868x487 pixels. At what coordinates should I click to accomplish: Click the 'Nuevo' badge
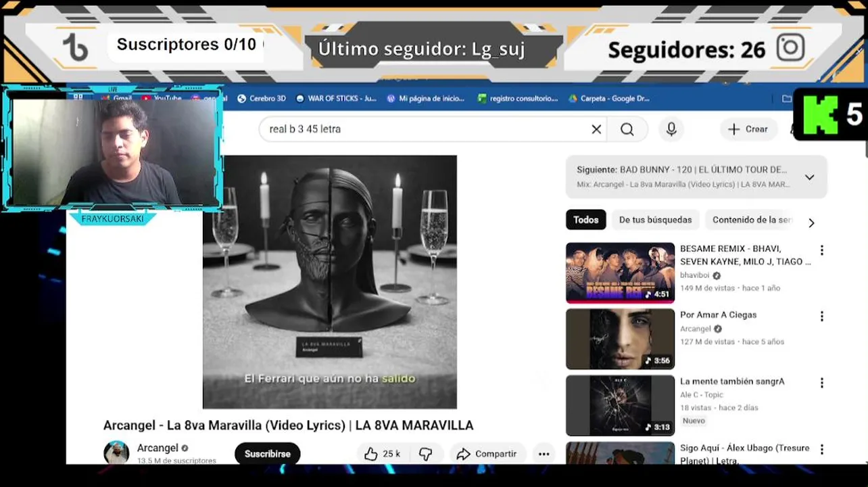tap(694, 421)
